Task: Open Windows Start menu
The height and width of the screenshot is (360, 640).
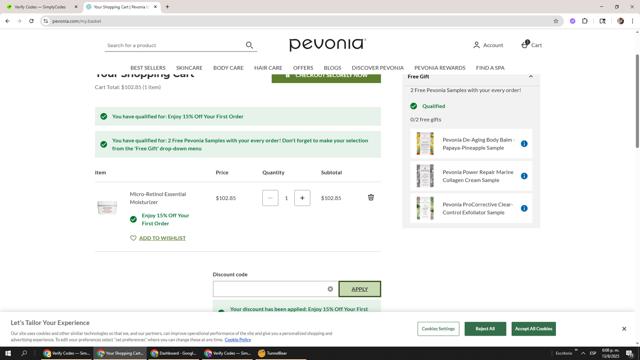Action: tap(8, 353)
